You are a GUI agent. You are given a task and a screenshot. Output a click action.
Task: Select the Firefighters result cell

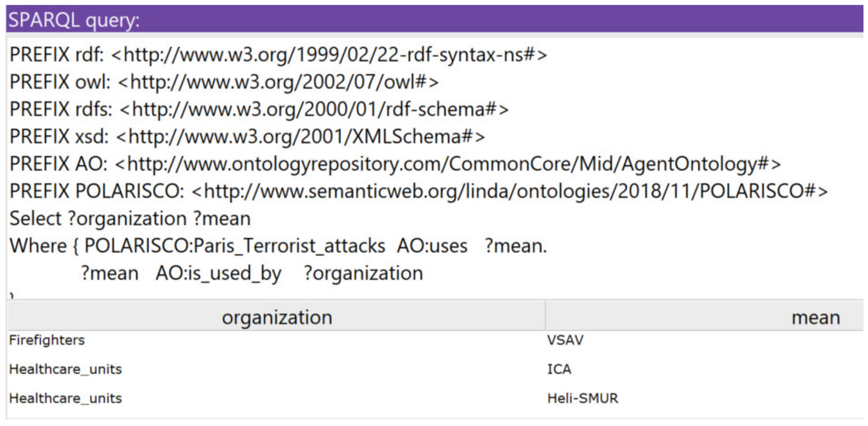pyautogui.click(x=47, y=340)
